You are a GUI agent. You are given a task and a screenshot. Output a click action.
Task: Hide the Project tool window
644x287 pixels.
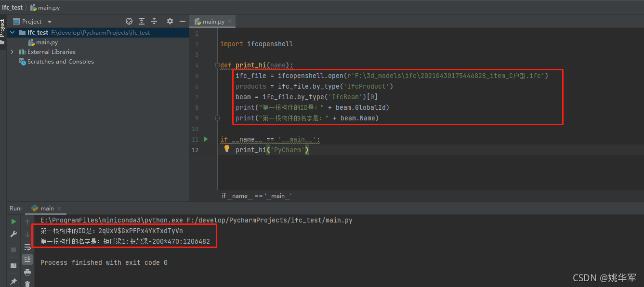[x=183, y=21]
